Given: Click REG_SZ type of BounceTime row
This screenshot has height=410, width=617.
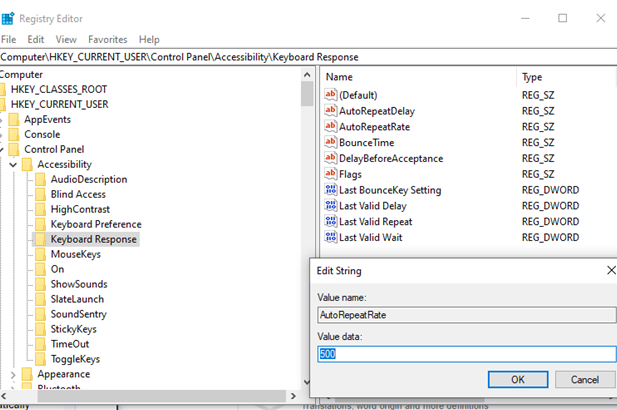Looking at the screenshot, I should tap(538, 142).
